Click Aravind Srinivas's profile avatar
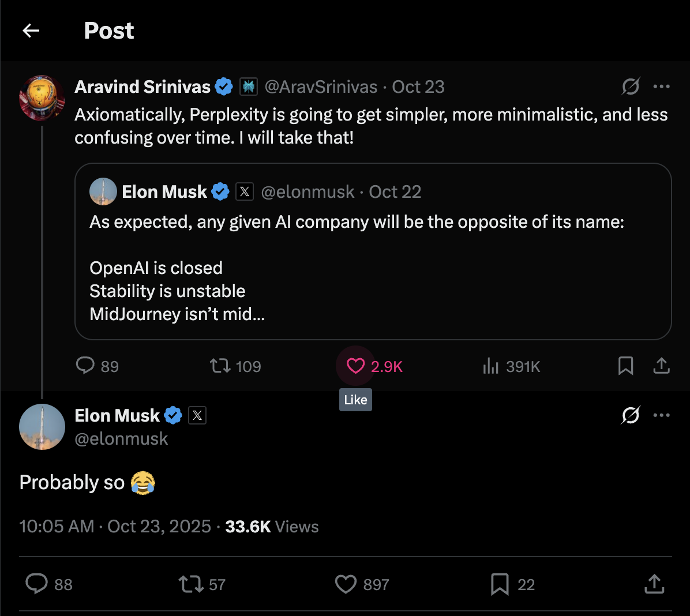690x616 pixels. (x=42, y=97)
